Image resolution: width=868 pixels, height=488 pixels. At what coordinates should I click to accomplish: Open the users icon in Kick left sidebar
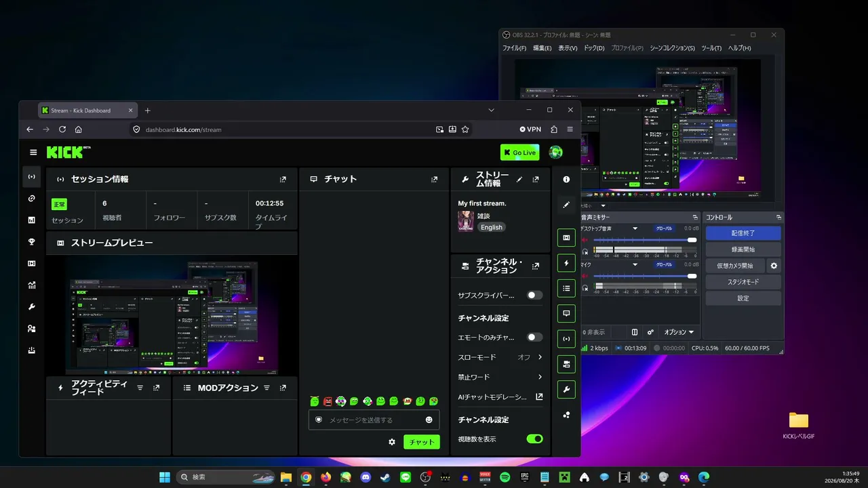pyautogui.click(x=31, y=329)
